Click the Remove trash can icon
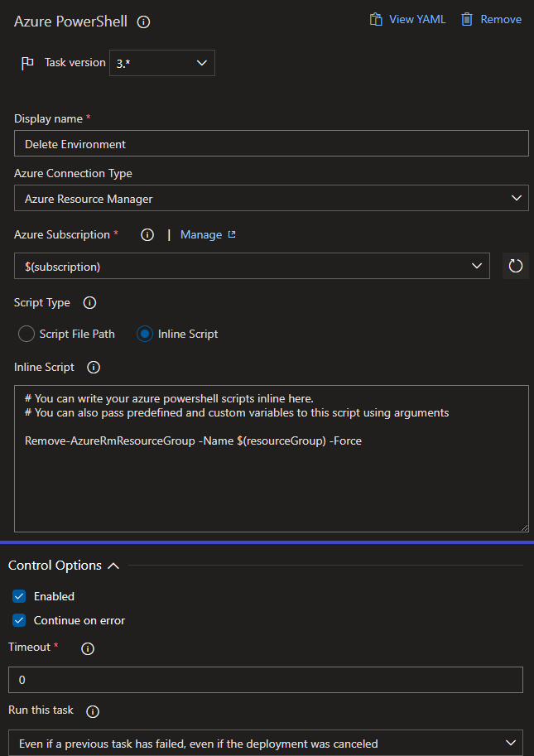This screenshot has width=534, height=756. click(467, 19)
